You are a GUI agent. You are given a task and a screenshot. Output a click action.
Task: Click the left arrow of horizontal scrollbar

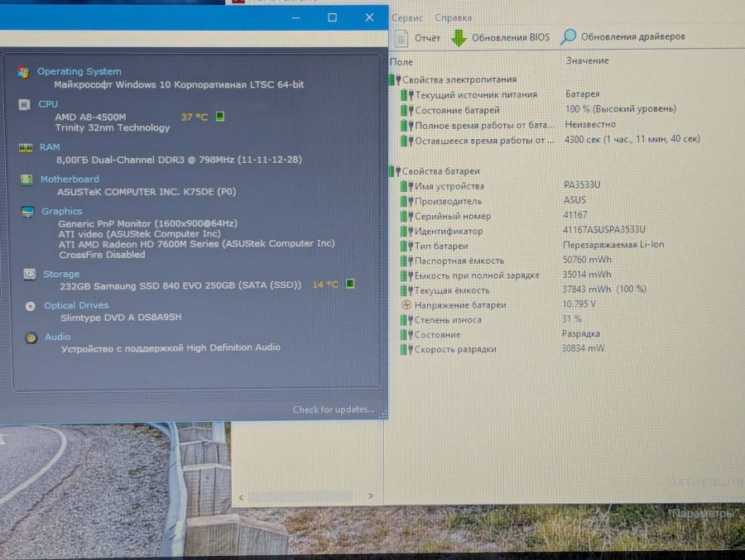242,498
